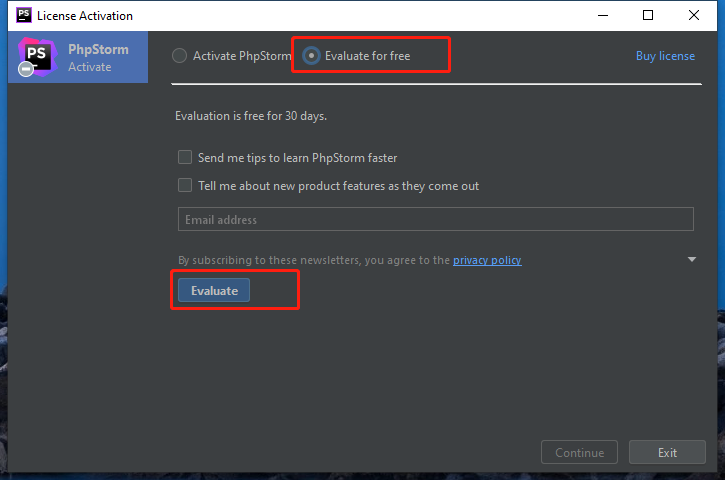Click into the Email address field
This screenshot has height=480, width=725.
point(436,219)
